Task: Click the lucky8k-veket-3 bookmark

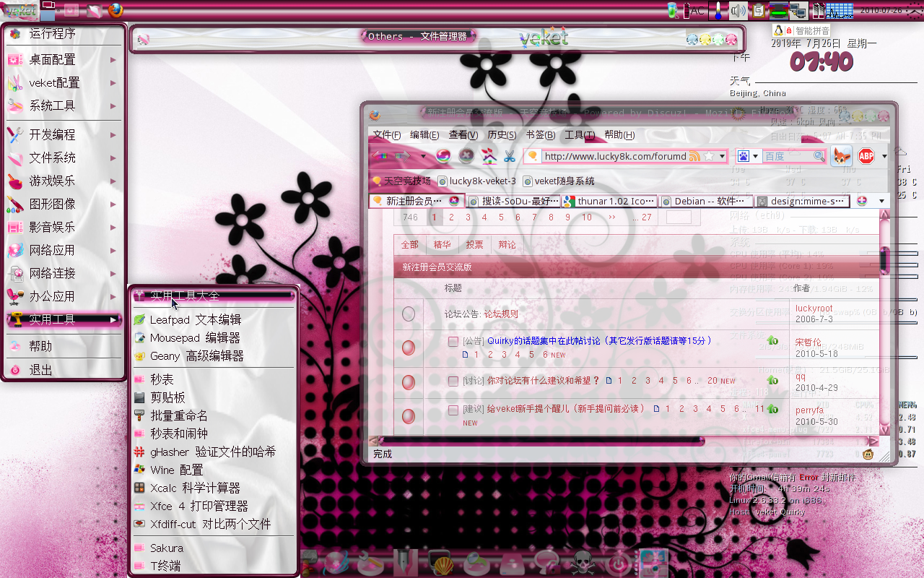Action: click(x=476, y=181)
